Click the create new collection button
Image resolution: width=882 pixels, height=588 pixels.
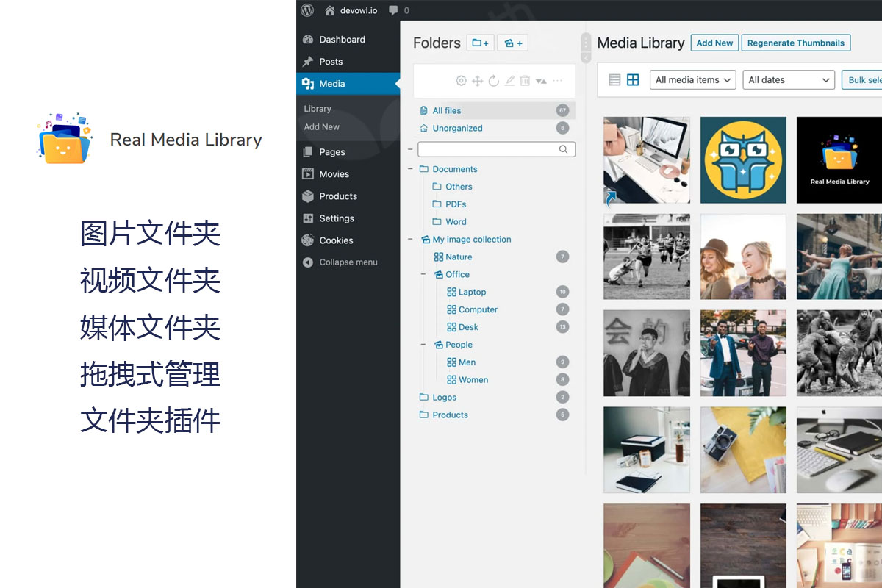[512, 43]
